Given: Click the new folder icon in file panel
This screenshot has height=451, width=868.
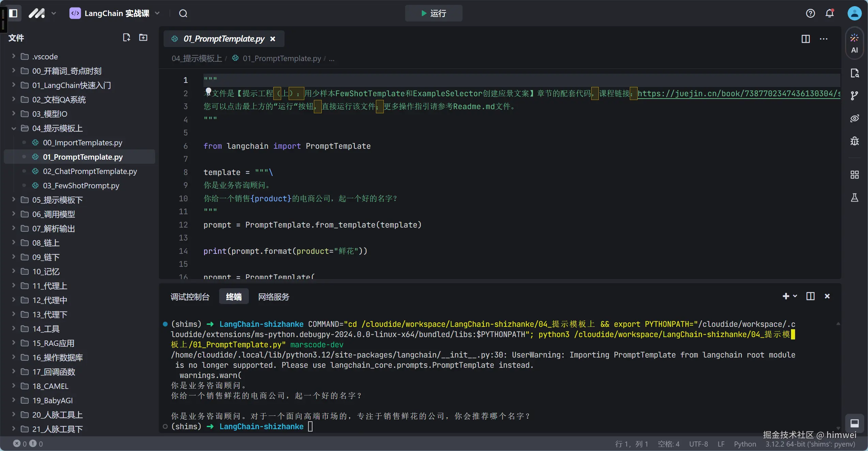Looking at the screenshot, I should pos(143,38).
